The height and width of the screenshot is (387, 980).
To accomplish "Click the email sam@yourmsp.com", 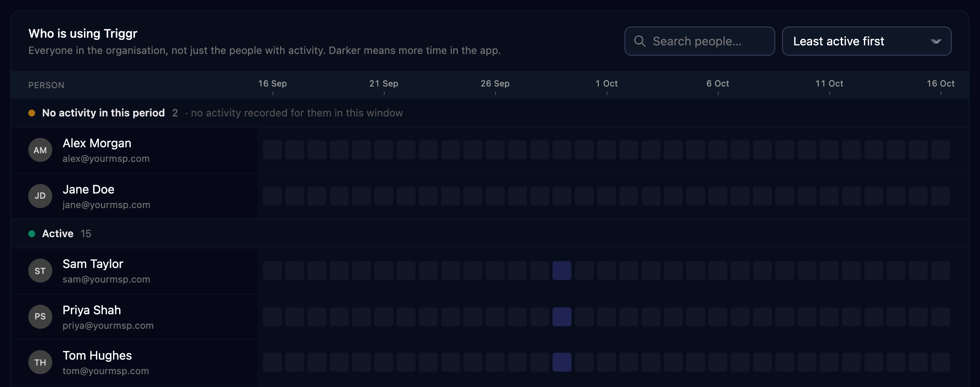I will (x=106, y=280).
